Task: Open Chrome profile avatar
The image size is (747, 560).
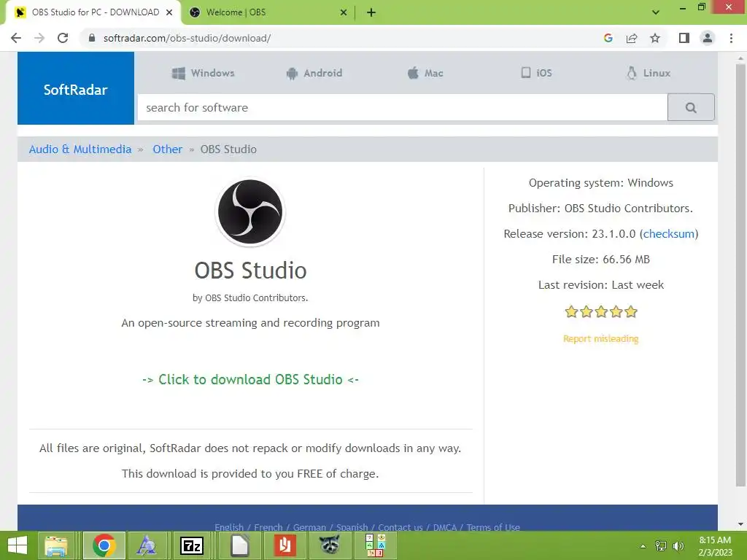Action: tap(708, 38)
